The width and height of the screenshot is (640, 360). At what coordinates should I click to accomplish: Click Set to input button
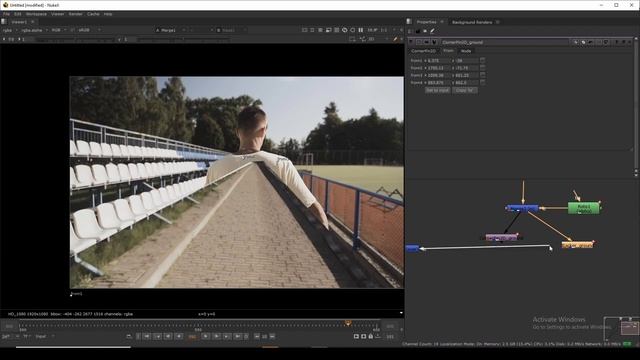tap(438, 90)
